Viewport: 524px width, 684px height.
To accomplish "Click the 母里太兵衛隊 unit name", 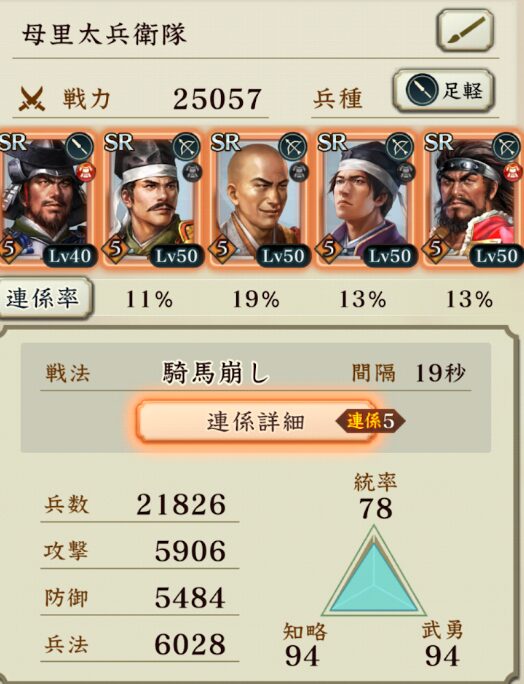I will coord(104,34).
